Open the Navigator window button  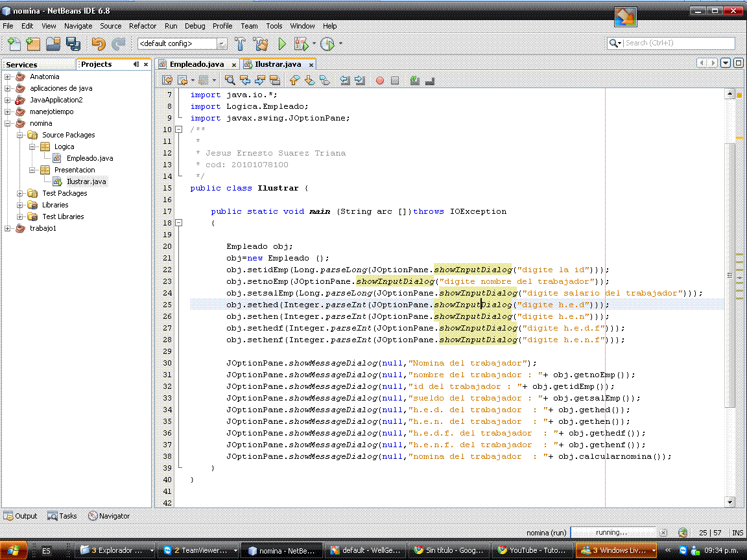tap(109, 516)
